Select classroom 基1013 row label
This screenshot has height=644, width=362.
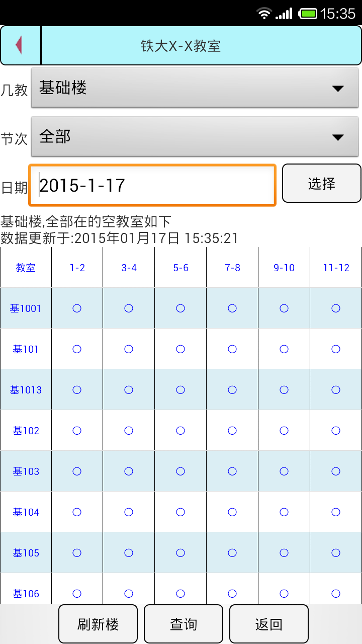click(x=26, y=390)
